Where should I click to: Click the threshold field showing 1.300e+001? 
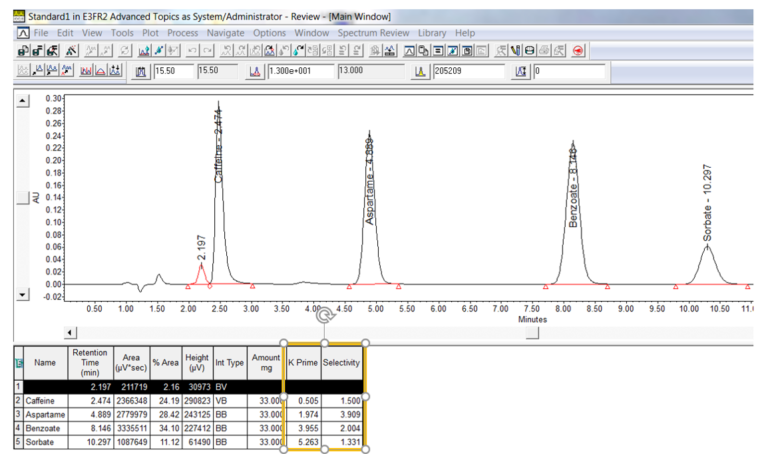click(x=301, y=72)
